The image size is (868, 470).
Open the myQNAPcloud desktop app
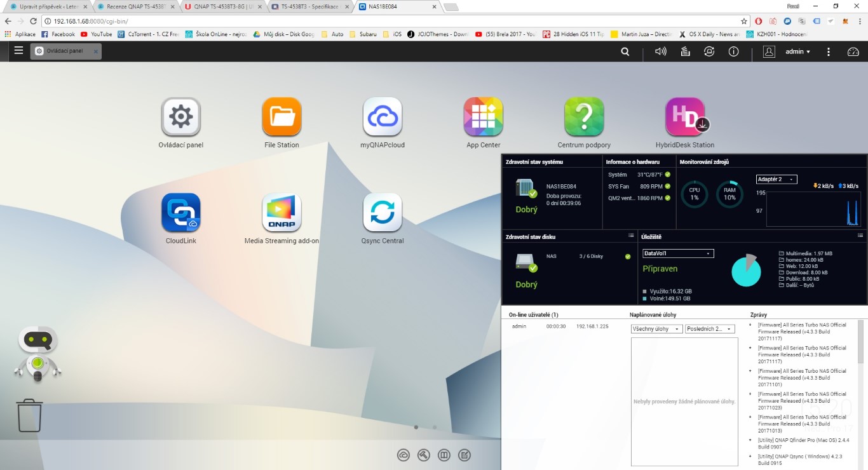tap(383, 117)
